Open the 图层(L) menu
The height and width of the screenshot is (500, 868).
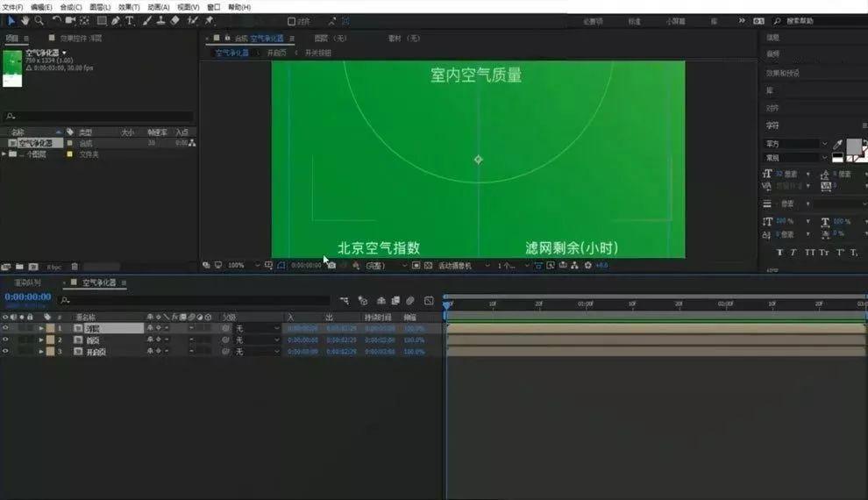(100, 7)
